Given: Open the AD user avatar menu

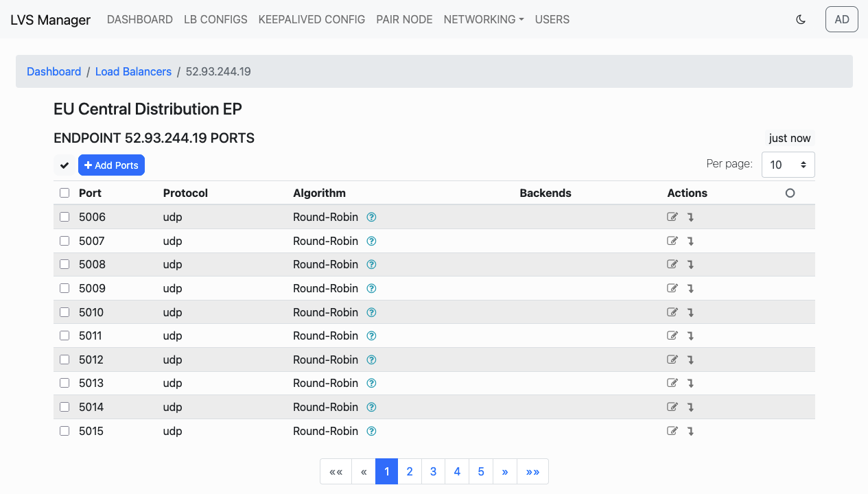Looking at the screenshot, I should (x=842, y=19).
